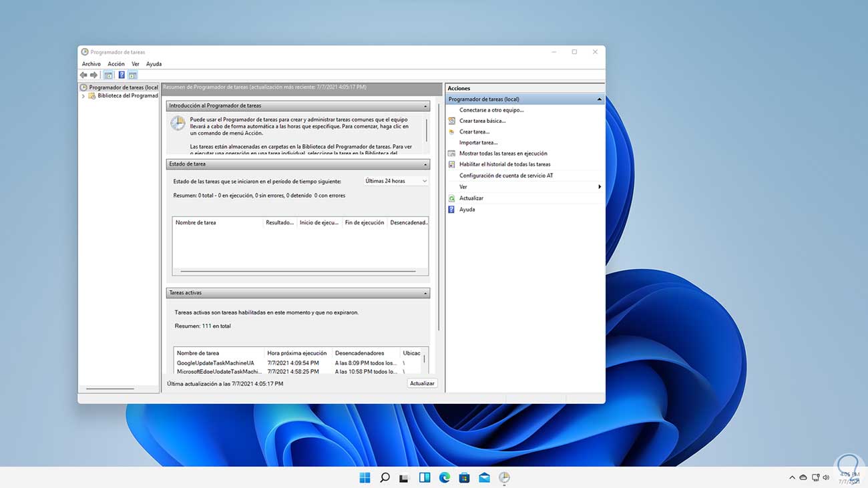
Task: Toggle the console tree pane toolbar icon
Action: [x=108, y=75]
